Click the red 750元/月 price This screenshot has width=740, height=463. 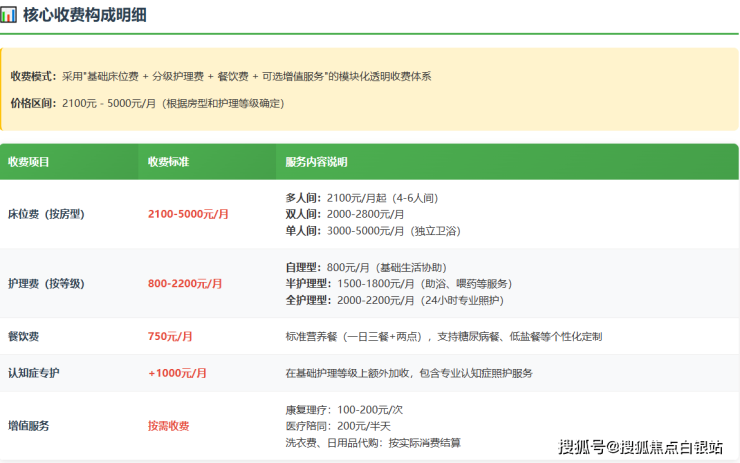click(170, 337)
